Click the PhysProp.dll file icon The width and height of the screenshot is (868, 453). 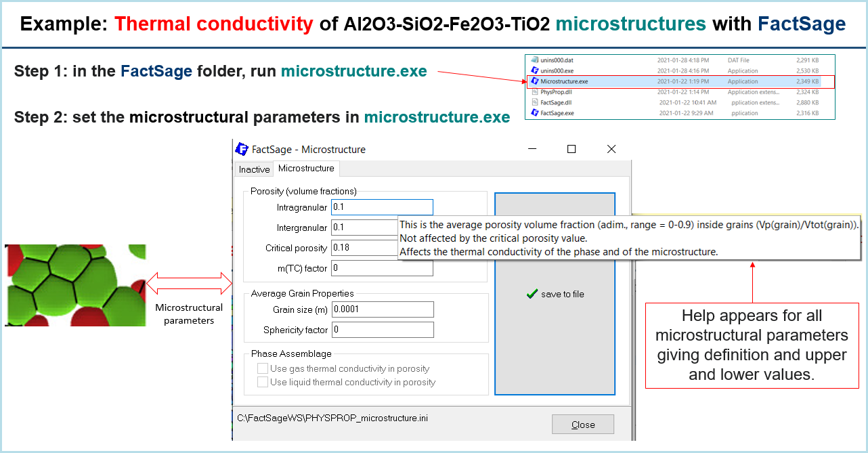point(535,91)
